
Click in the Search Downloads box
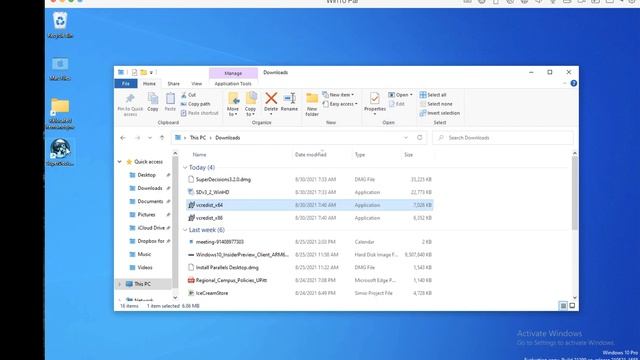tap(502, 138)
